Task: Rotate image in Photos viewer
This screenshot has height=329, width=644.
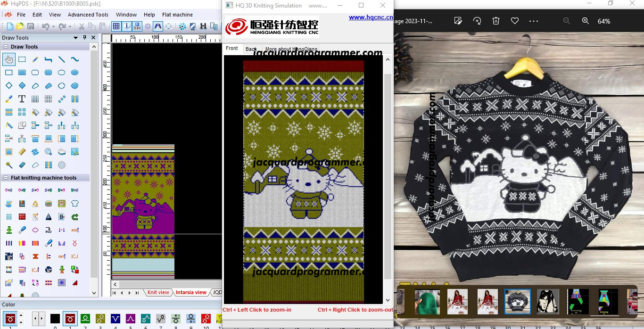Action: (477, 21)
